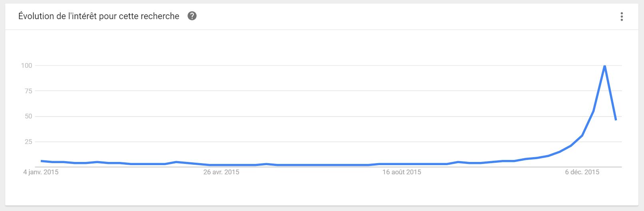Select the line point above "6 déc. 2015"

[582, 136]
